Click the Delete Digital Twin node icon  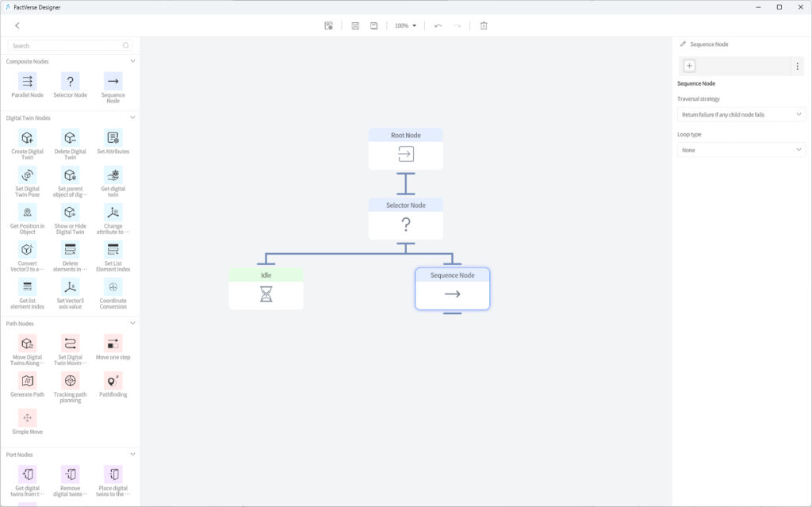[71, 138]
